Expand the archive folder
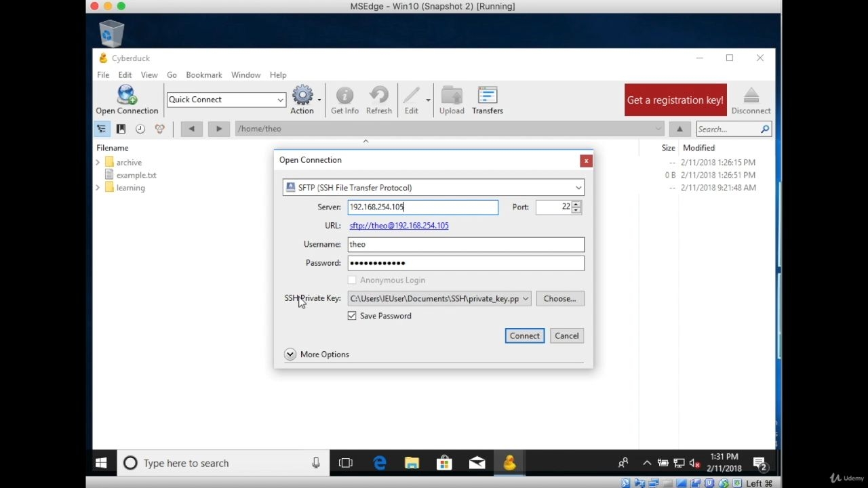Screen dimensions: 868x488 [98, 163]
